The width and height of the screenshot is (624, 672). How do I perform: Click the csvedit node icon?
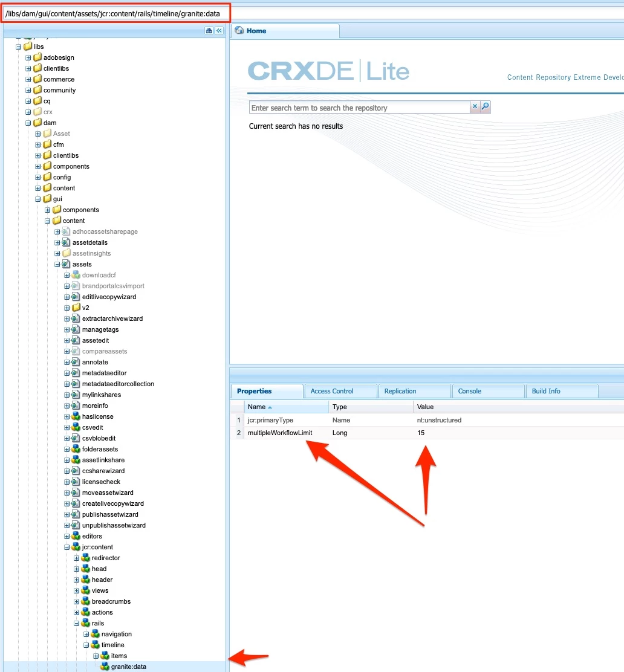76,427
